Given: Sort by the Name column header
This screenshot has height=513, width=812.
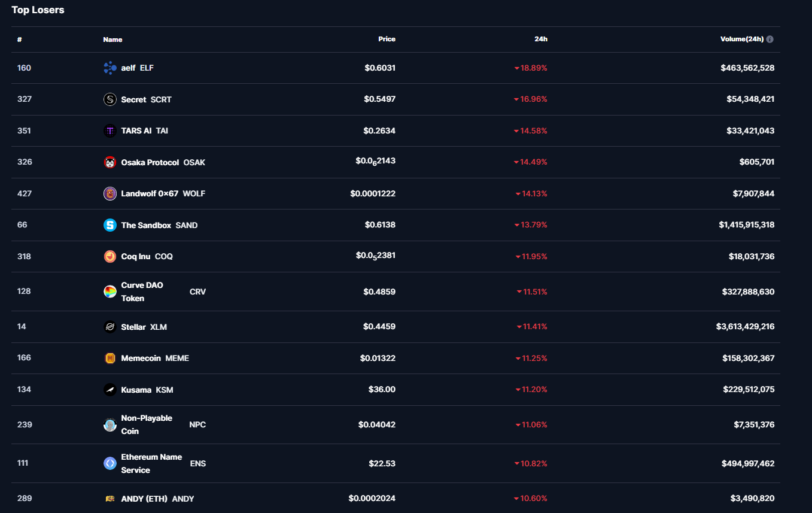Looking at the screenshot, I should (112, 40).
